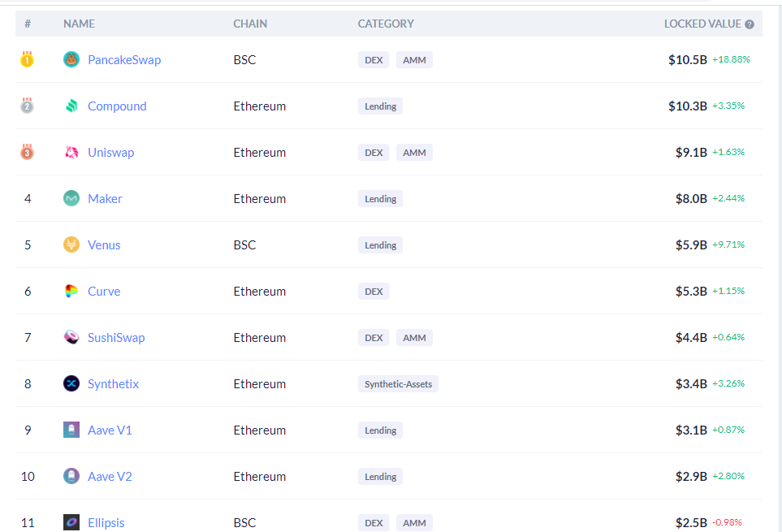
Task: Click the Locked Value help question icon
Action: 749,24
